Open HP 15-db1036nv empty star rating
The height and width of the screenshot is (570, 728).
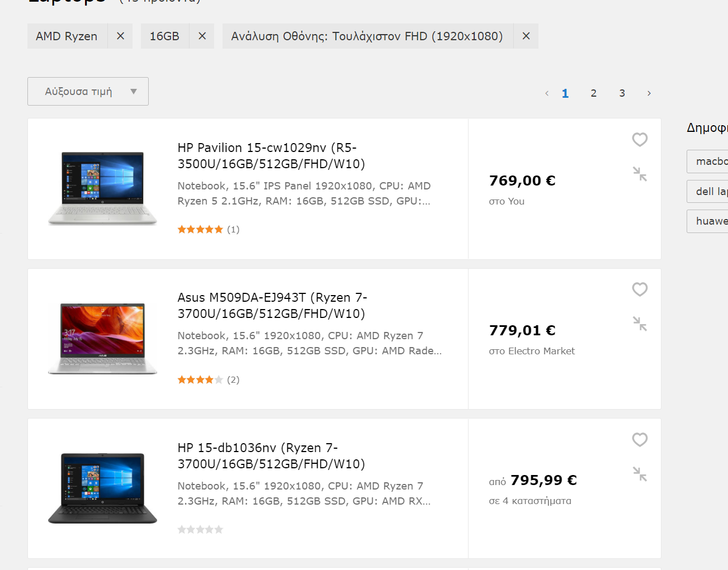tap(200, 530)
